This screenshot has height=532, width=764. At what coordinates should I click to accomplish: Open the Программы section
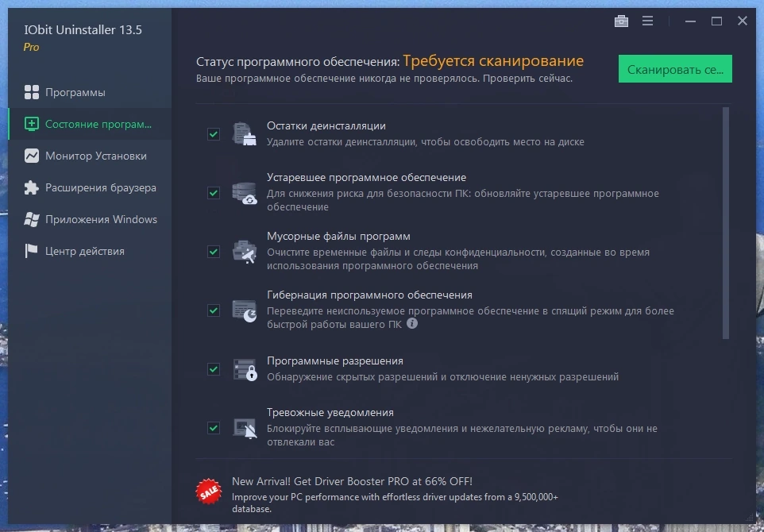click(90, 92)
